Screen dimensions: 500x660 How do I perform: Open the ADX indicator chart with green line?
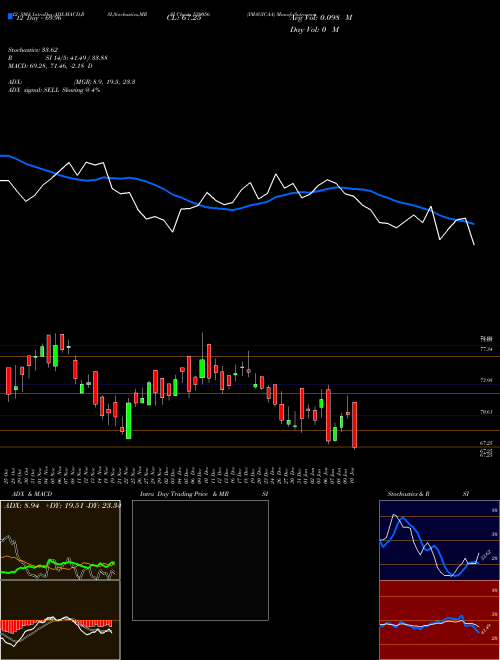(x=60, y=540)
